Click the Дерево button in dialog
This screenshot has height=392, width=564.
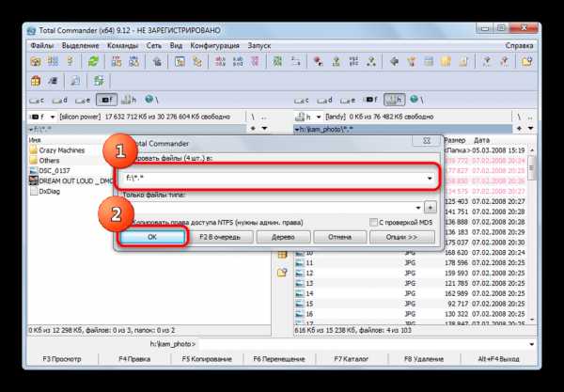283,237
